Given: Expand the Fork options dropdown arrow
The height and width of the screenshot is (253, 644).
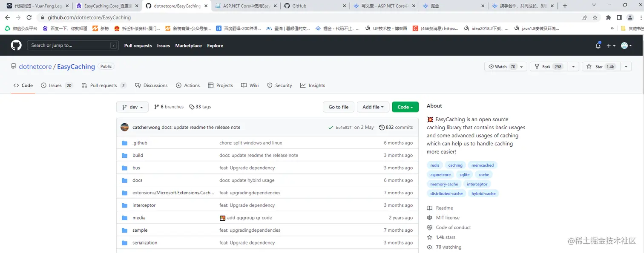Looking at the screenshot, I should (x=574, y=67).
